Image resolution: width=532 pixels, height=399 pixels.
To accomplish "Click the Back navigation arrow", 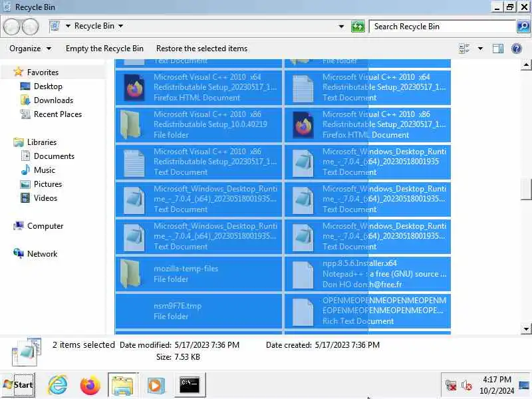I will [12, 27].
